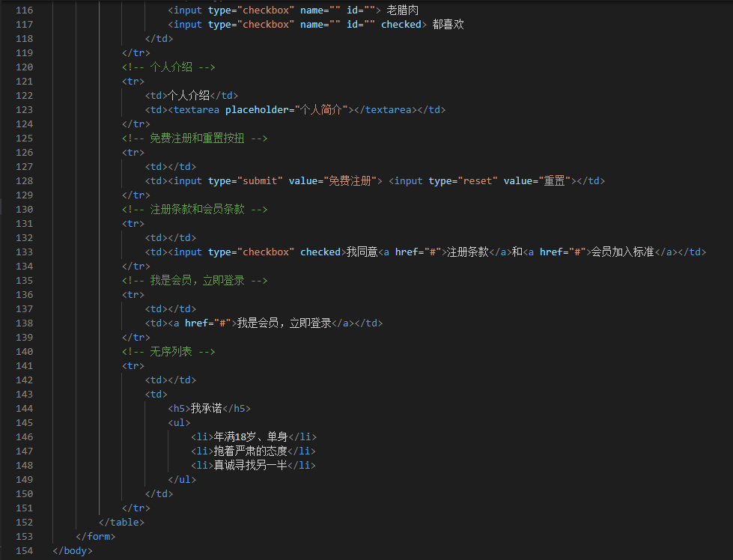This screenshot has height=560, width=733.
Task: Click the anchor text 我是会员，立即登录 on line 138
Action: tap(285, 323)
